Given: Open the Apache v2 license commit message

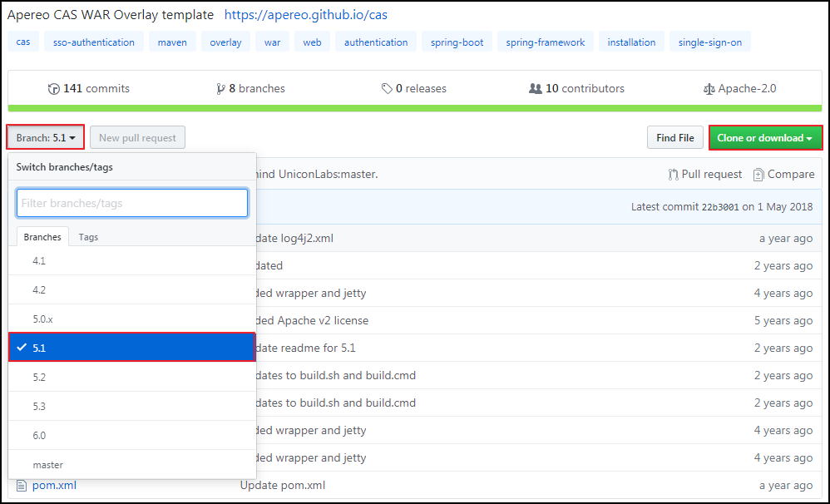Looking at the screenshot, I should (x=313, y=320).
